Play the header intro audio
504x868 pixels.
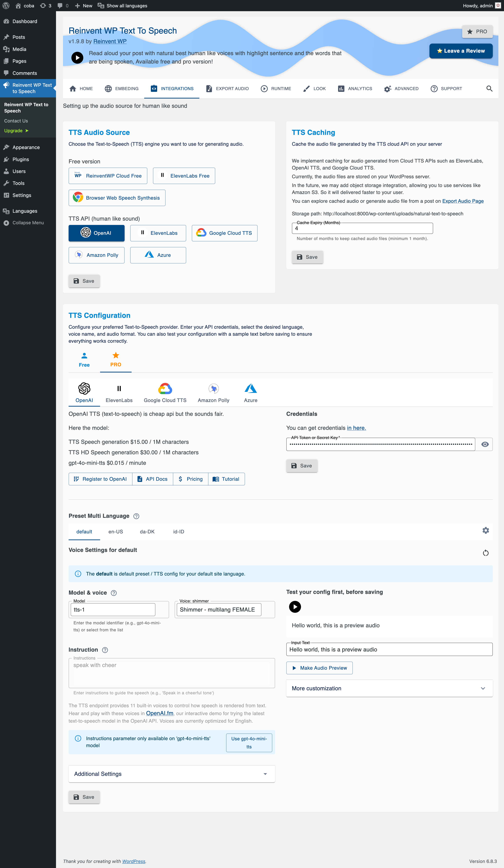click(77, 58)
